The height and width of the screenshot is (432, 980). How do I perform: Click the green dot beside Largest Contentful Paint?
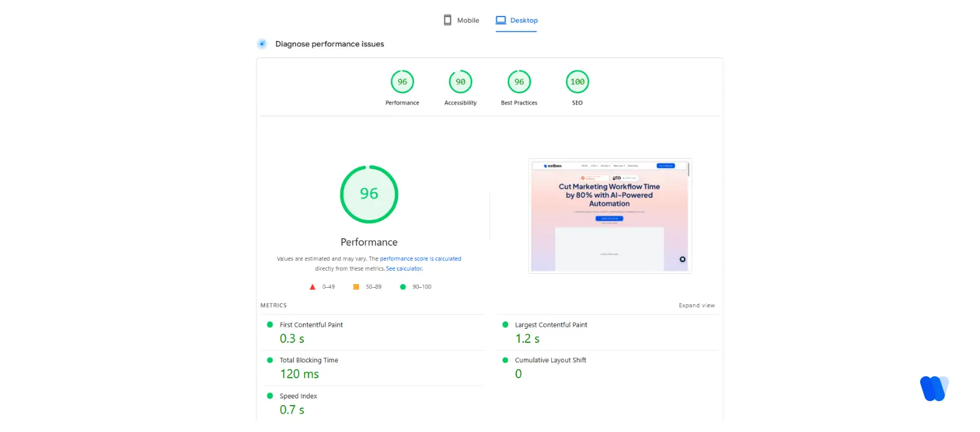tap(505, 324)
